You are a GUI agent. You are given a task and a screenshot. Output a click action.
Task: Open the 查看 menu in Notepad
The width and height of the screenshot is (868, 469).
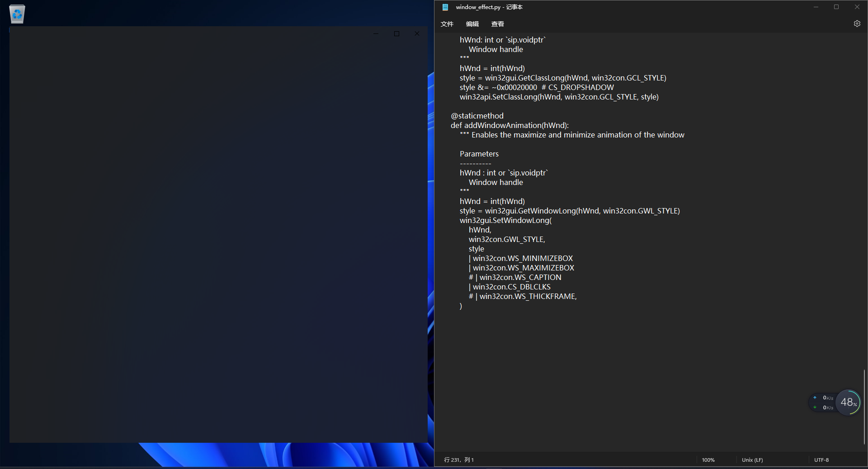pyautogui.click(x=497, y=24)
